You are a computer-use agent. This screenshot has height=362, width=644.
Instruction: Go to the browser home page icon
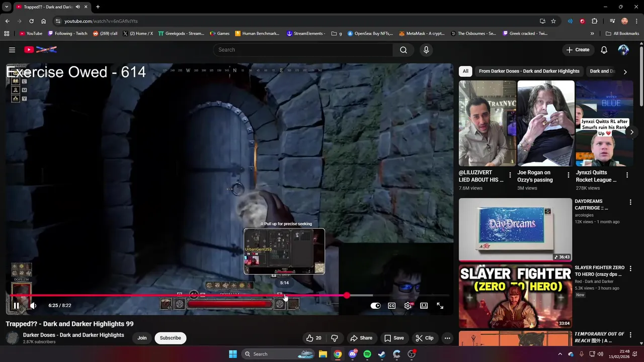(x=44, y=21)
